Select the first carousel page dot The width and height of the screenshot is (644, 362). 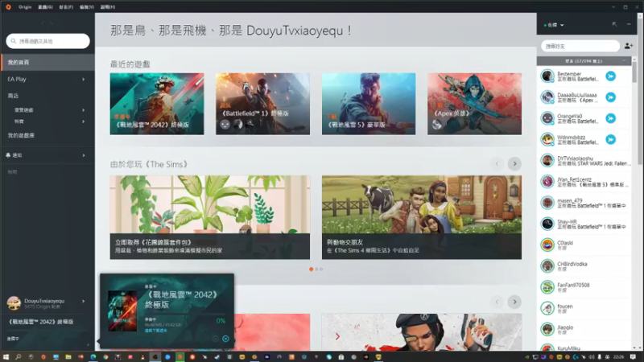pyautogui.click(x=311, y=269)
